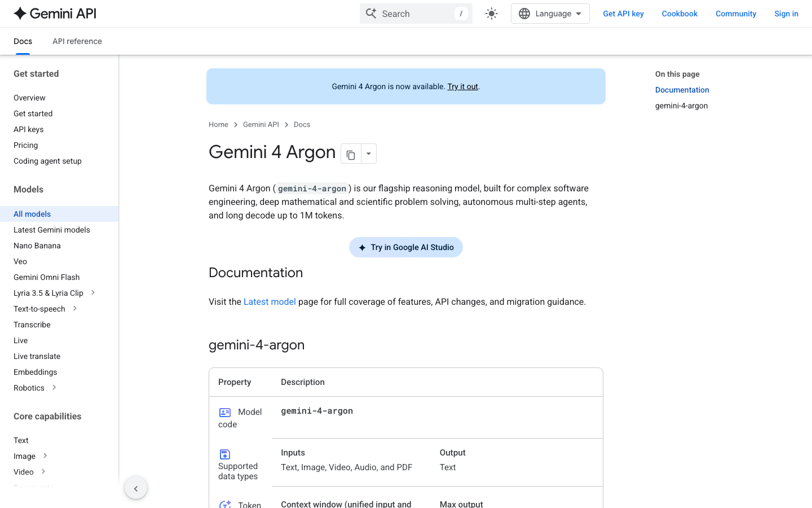Open Nano Banana page
This screenshot has height=508, width=812.
coord(37,246)
